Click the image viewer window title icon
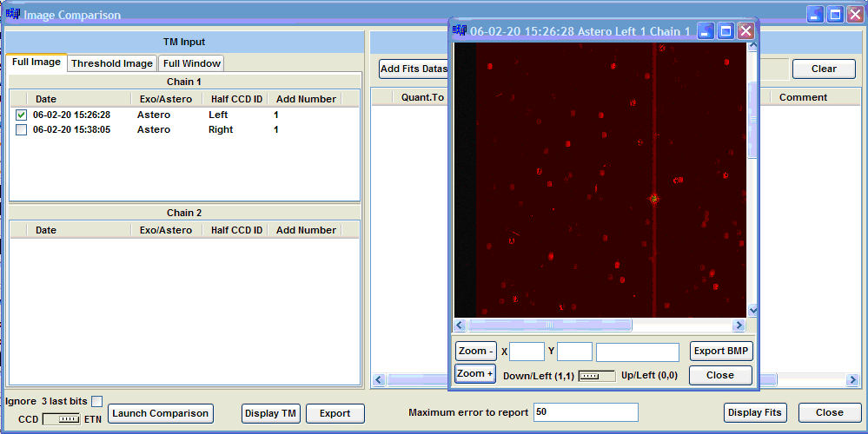The height and width of the screenshot is (434, 868). tap(461, 31)
